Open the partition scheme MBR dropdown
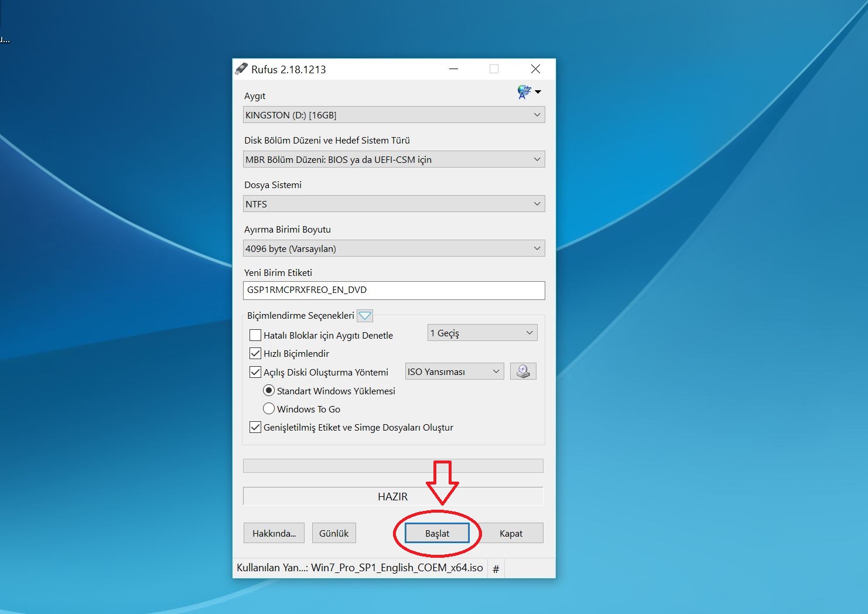Viewport: 868px width, 614px height. pyautogui.click(x=394, y=159)
